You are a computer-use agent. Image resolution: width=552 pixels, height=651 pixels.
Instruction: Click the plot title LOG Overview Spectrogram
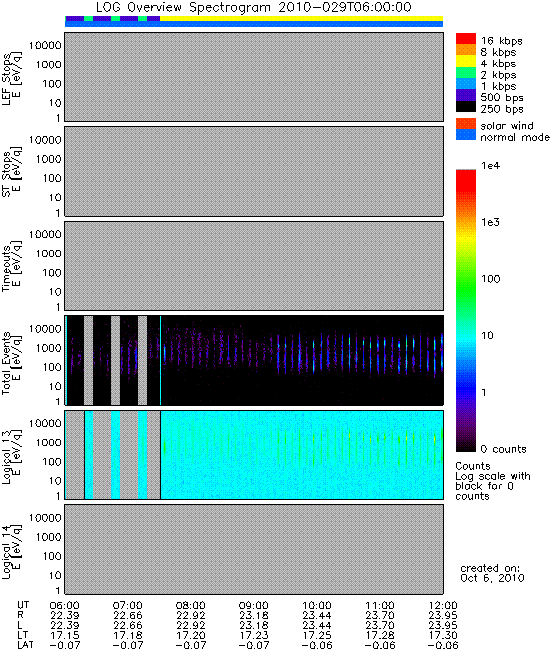pos(254,7)
